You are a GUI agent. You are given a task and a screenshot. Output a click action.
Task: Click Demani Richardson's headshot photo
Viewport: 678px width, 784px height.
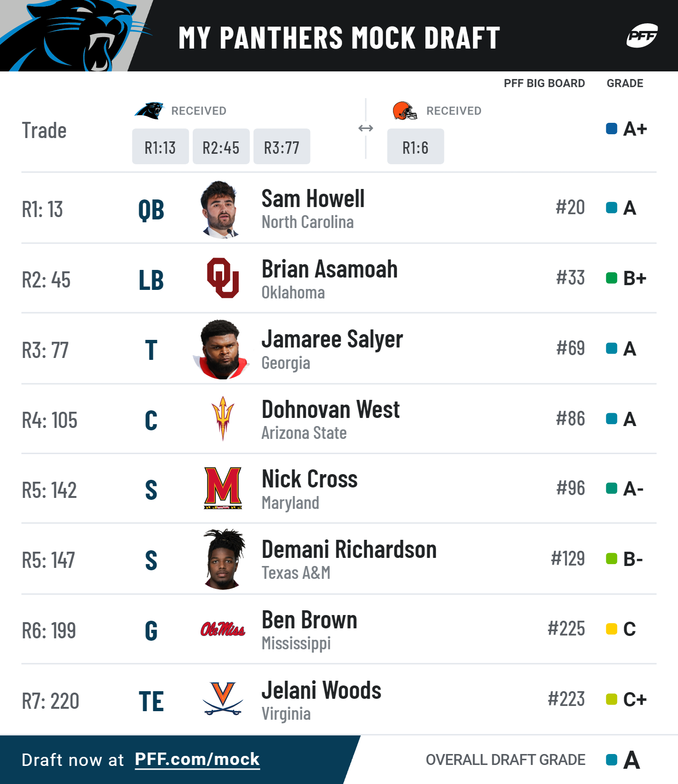(x=224, y=559)
